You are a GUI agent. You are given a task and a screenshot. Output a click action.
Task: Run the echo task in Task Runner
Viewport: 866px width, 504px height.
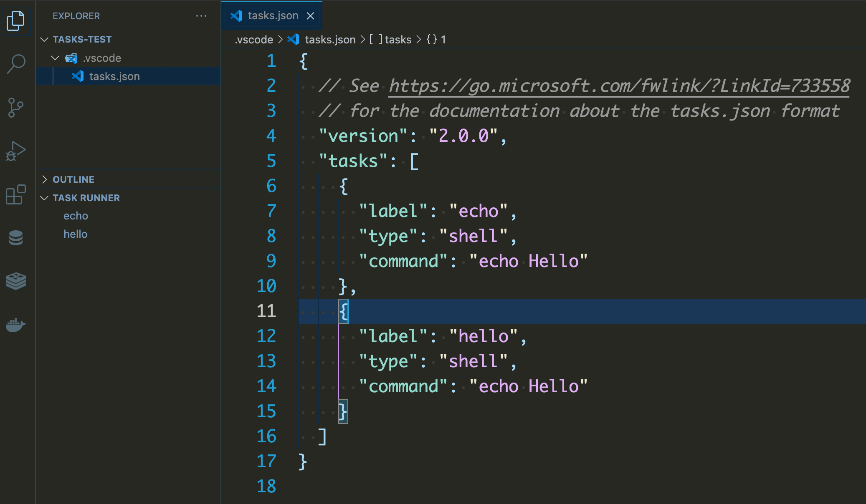pyautogui.click(x=76, y=216)
